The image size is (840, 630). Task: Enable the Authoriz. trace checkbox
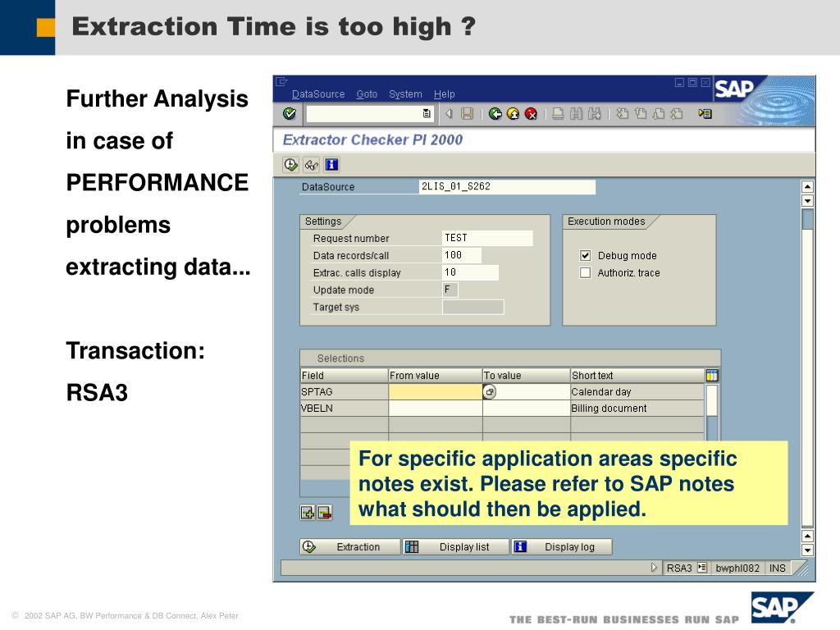pos(585,272)
